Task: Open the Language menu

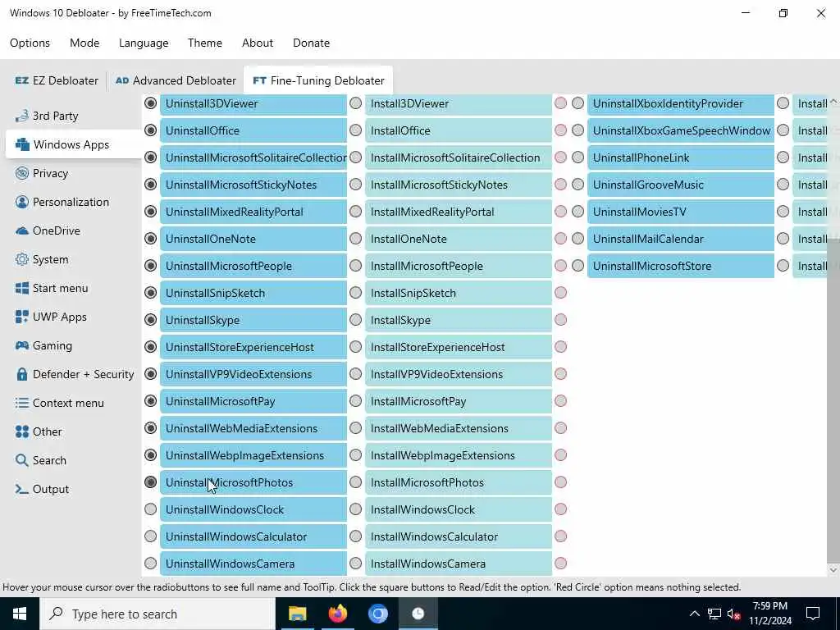Action: click(144, 43)
